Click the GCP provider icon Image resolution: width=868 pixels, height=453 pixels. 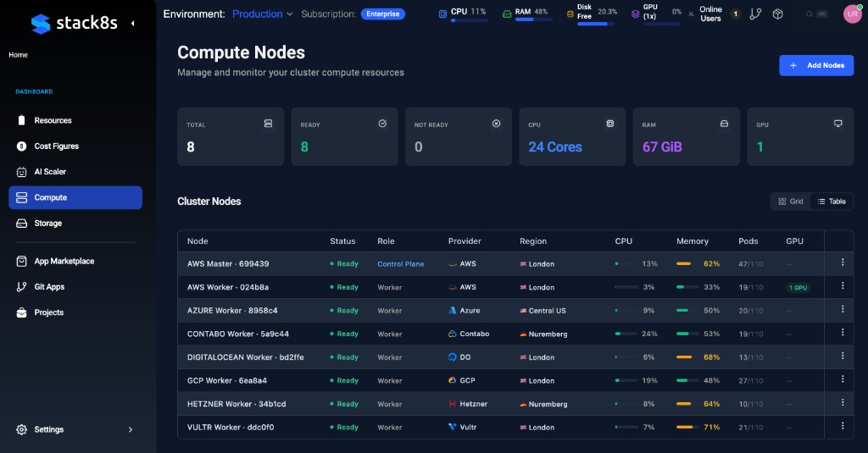(453, 380)
